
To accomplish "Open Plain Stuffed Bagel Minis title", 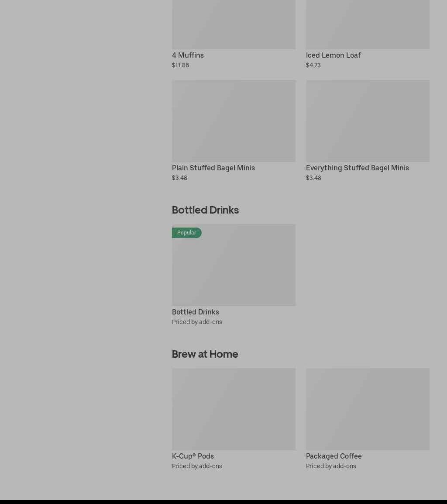I will coord(213,168).
